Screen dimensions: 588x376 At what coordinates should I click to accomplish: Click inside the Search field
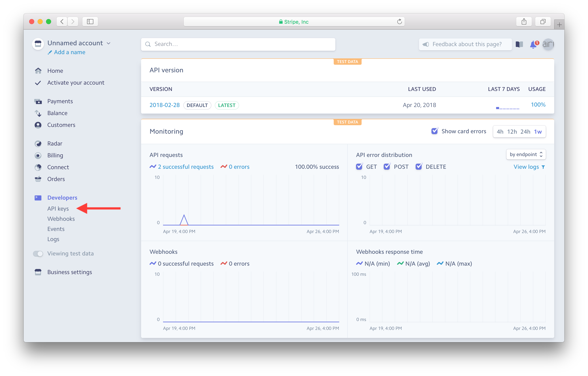pyautogui.click(x=238, y=44)
